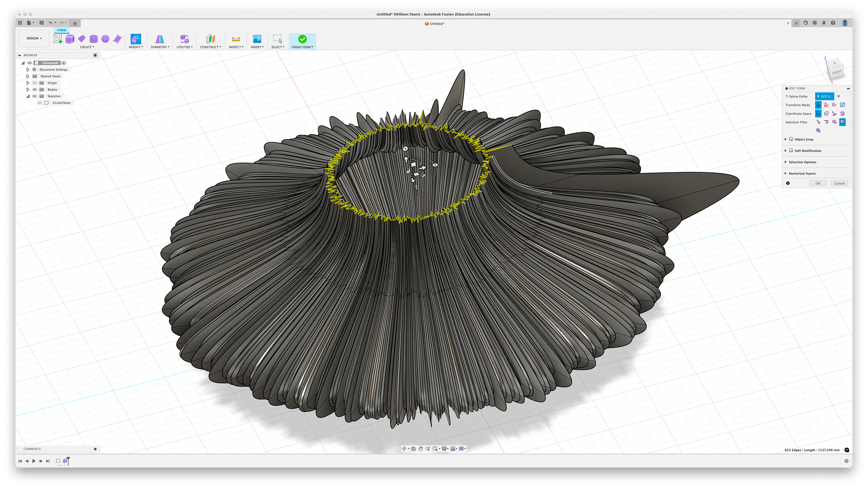Click the ViewCube RIGHT face
Viewport: 868px width, 488px height.
tap(836, 72)
